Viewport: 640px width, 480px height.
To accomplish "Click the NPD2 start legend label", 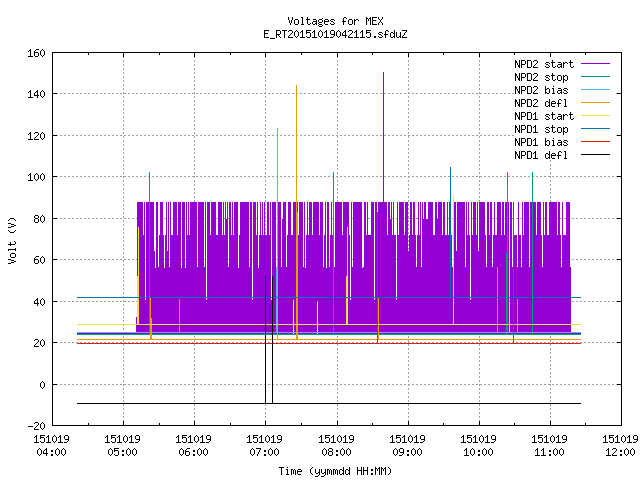I will 544,64.
